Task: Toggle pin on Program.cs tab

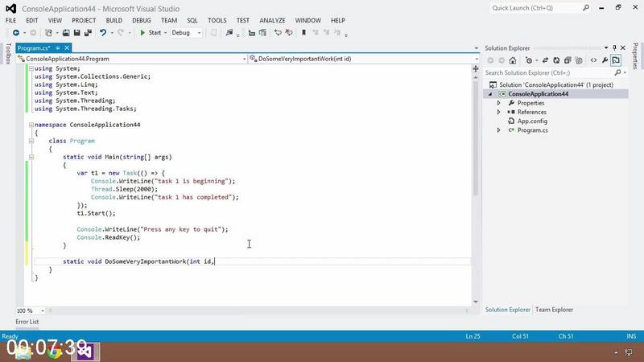Action: click(57, 48)
